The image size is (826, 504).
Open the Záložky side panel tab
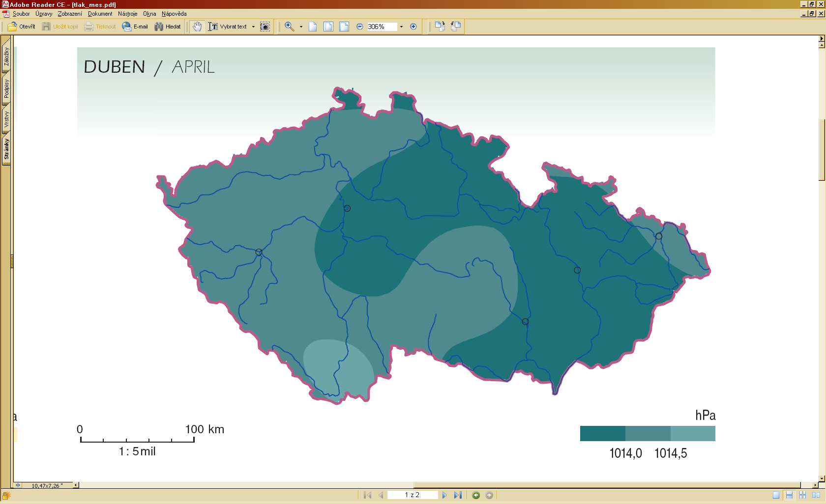coord(6,56)
